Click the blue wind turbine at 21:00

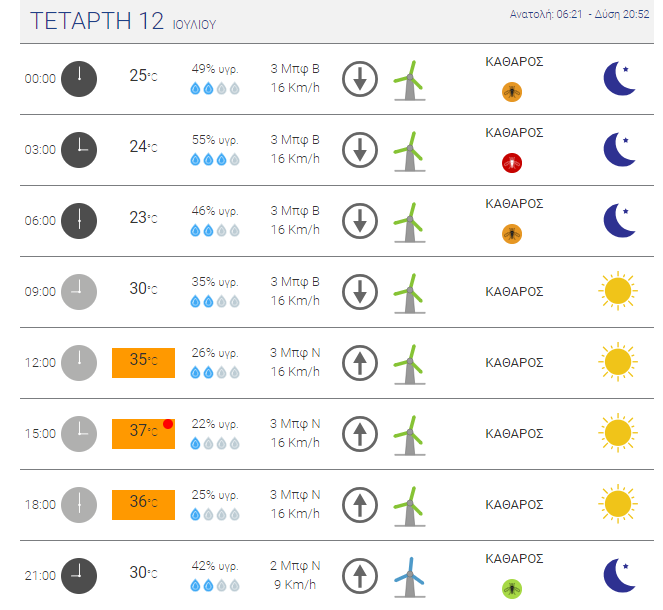pos(409,577)
